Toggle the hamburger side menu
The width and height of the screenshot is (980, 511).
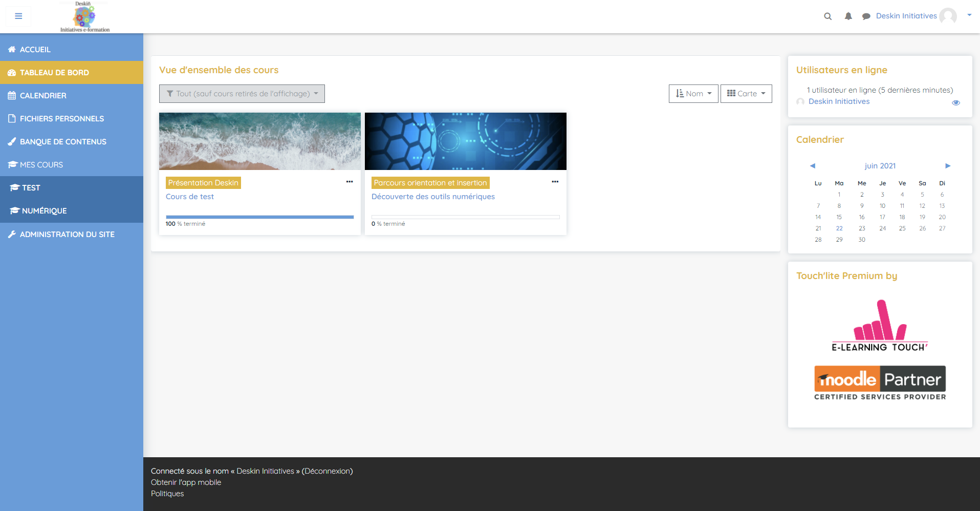[x=18, y=16]
